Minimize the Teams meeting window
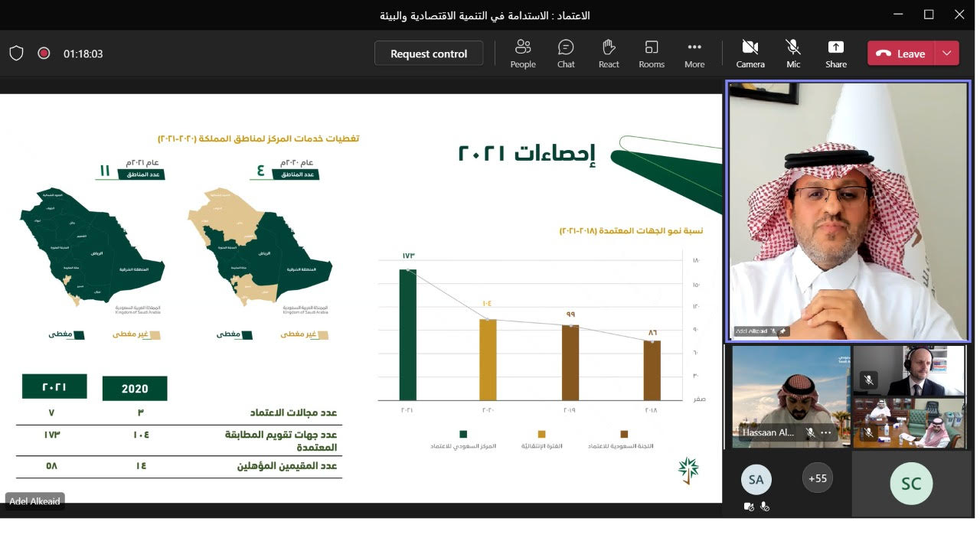Viewport: 980px width, 551px height. click(898, 15)
